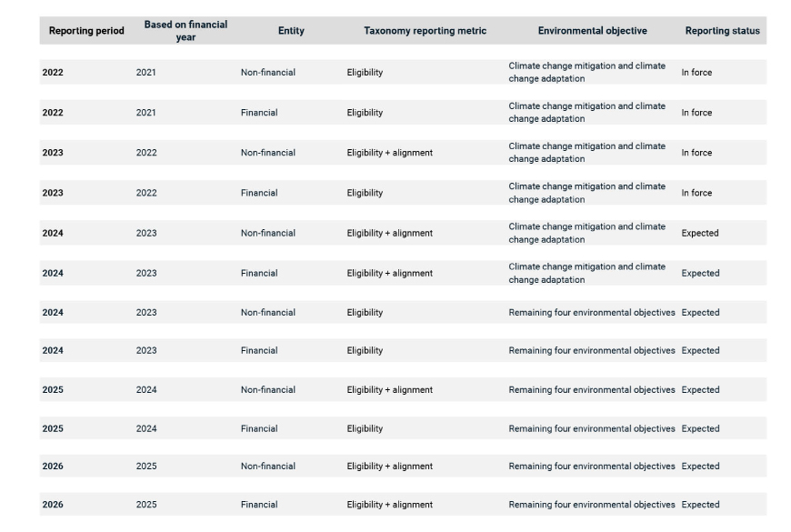The width and height of the screenshot is (791, 532).
Task: Select the Environmental objective column header
Action: [592, 31]
